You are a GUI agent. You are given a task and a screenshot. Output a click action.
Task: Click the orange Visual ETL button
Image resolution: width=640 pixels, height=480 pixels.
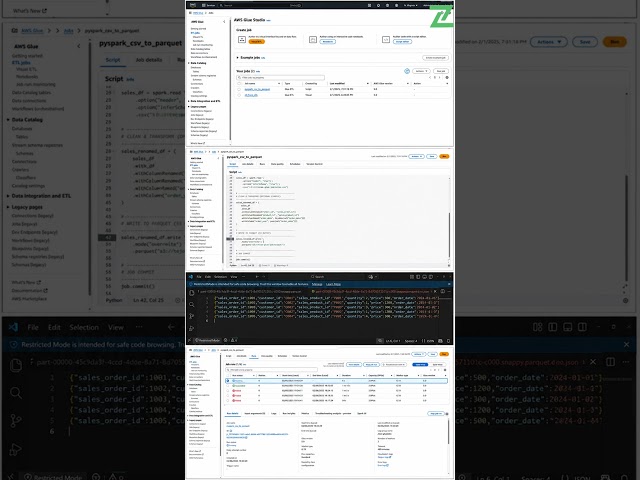[257, 42]
